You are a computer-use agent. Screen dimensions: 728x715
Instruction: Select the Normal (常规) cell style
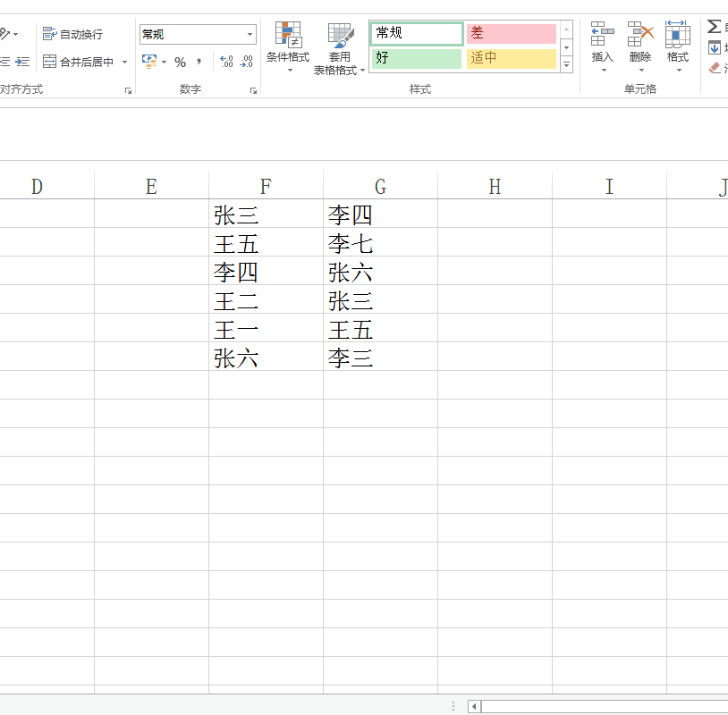417,33
